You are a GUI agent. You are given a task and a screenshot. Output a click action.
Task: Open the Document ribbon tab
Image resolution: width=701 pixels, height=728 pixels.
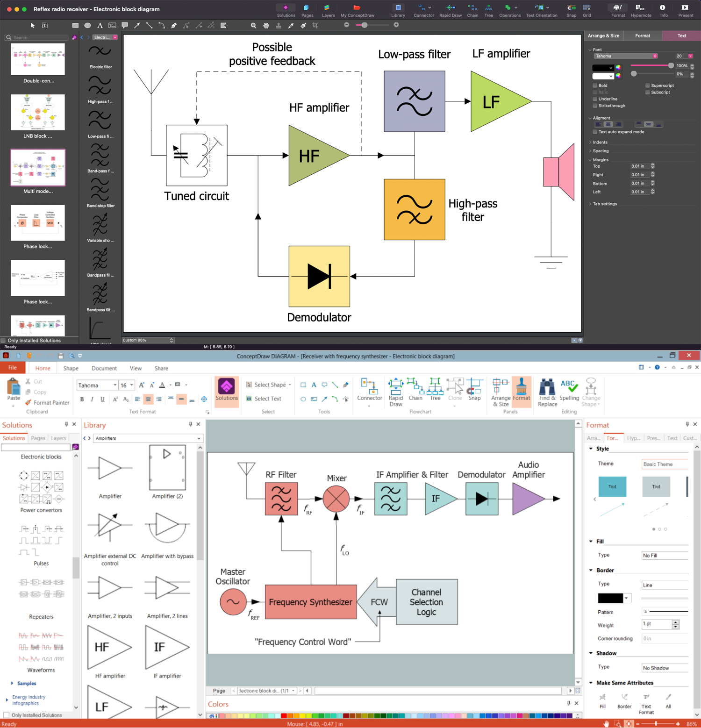(x=104, y=368)
